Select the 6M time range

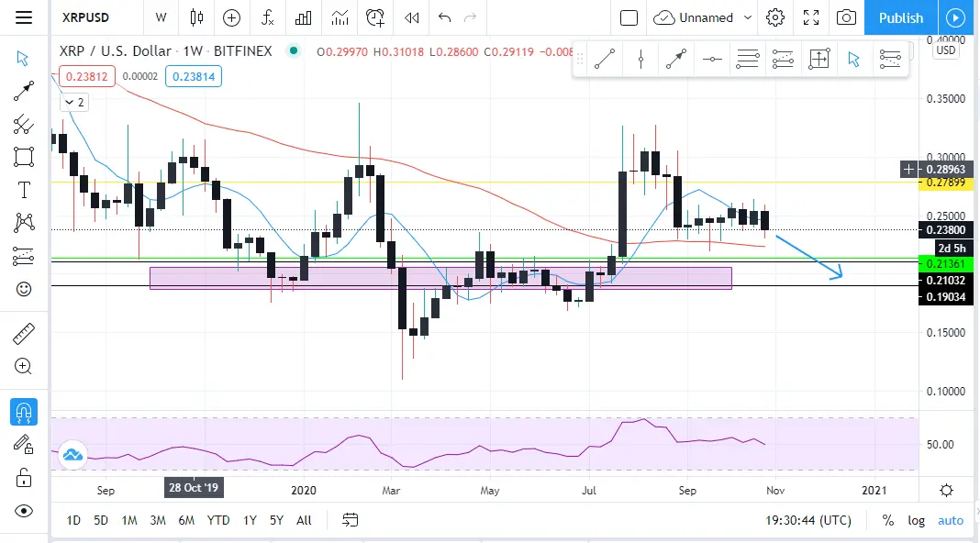(x=186, y=520)
